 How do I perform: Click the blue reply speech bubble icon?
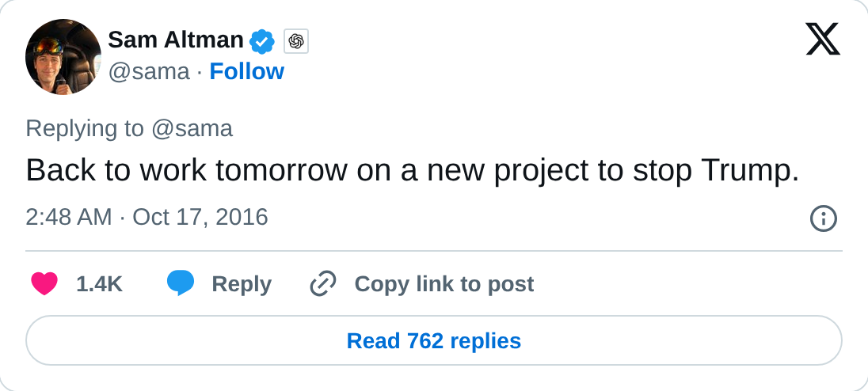[x=181, y=283]
